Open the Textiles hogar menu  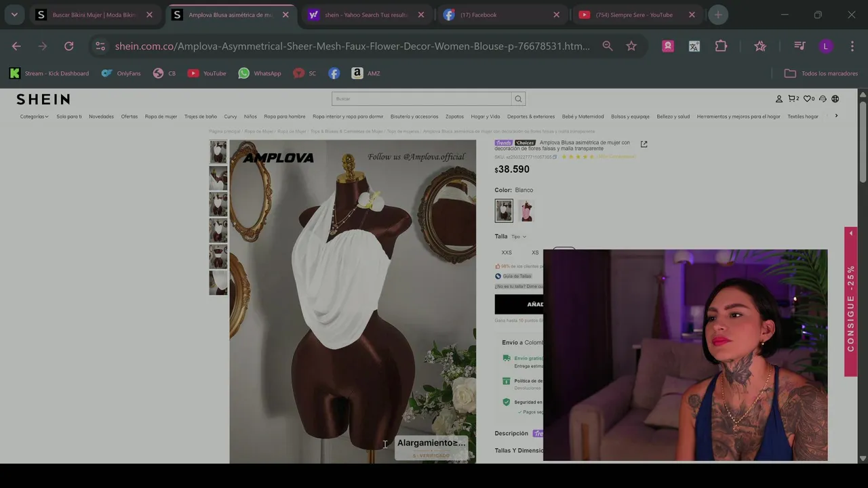[803, 117]
